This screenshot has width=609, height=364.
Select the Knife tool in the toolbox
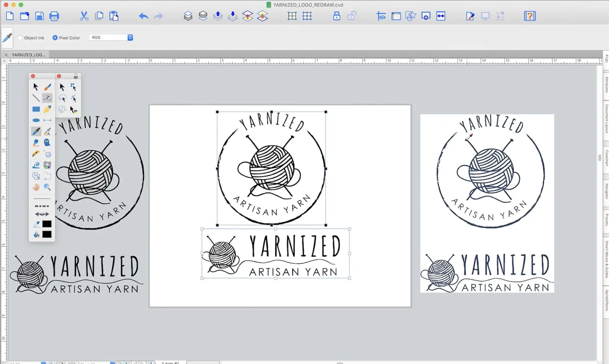point(36,154)
